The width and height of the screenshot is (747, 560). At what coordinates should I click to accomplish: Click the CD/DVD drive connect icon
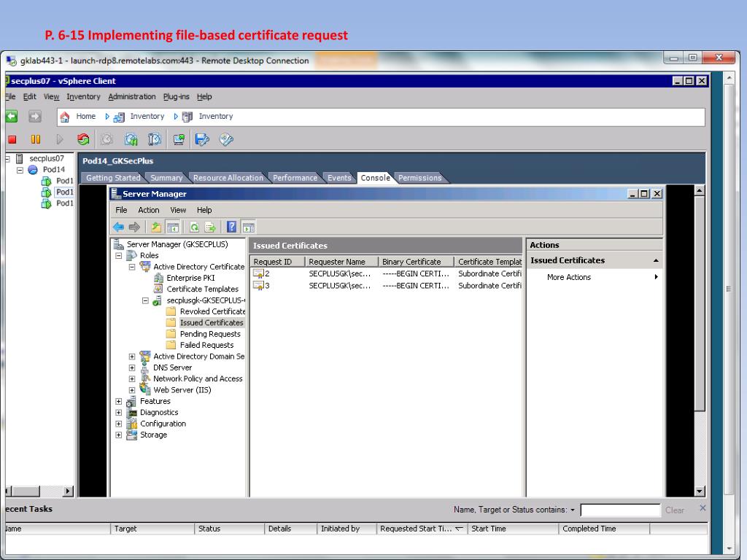click(x=226, y=139)
